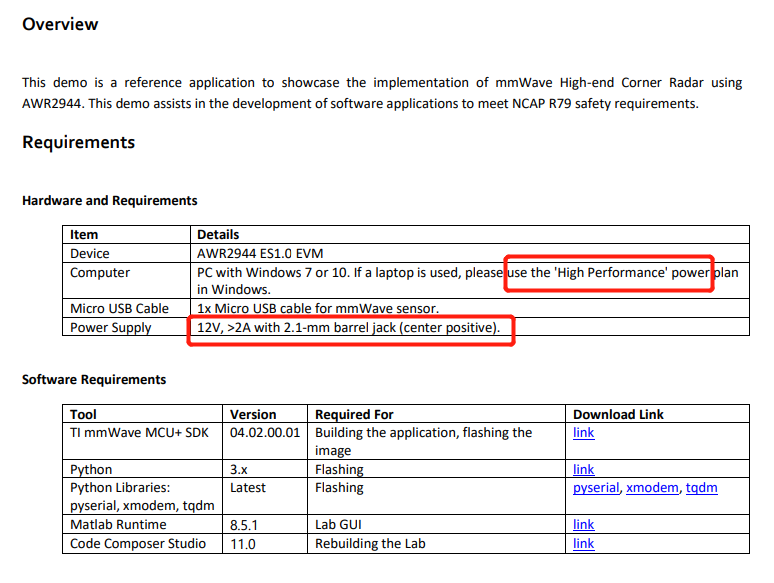The image size is (774, 583).
Task: Click the Power Supply row label
Action: (111, 328)
